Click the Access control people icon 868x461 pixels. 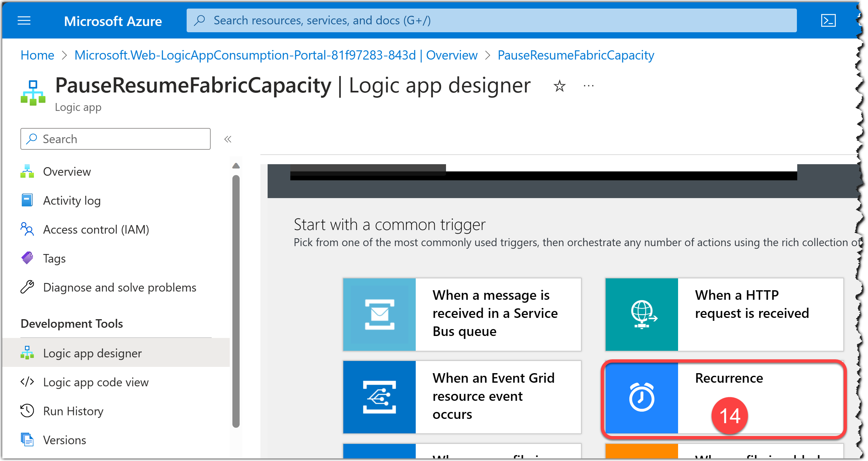27,229
